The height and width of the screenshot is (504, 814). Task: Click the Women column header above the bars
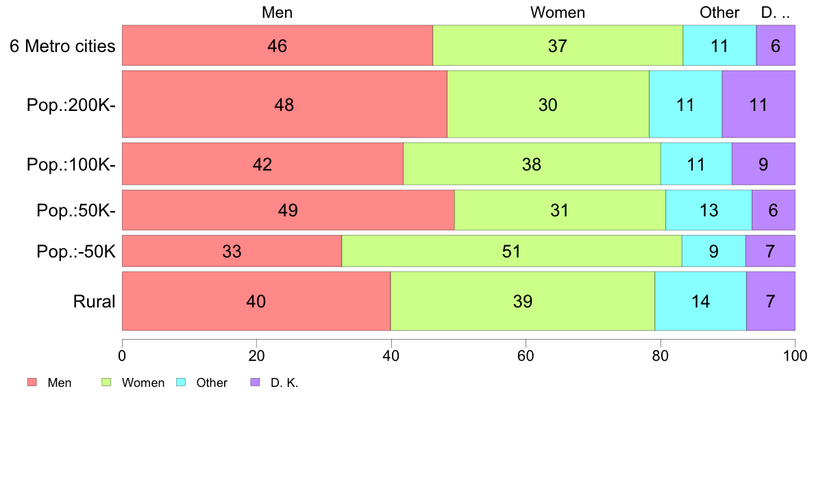coord(558,12)
